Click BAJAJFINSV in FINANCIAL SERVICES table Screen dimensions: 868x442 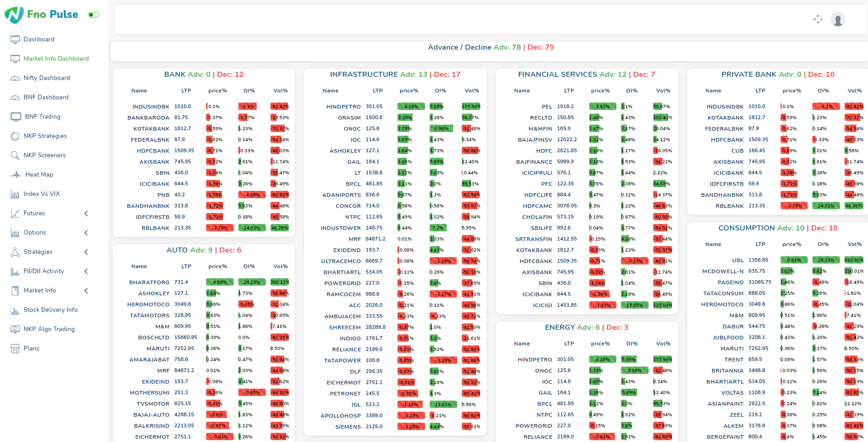click(x=535, y=140)
